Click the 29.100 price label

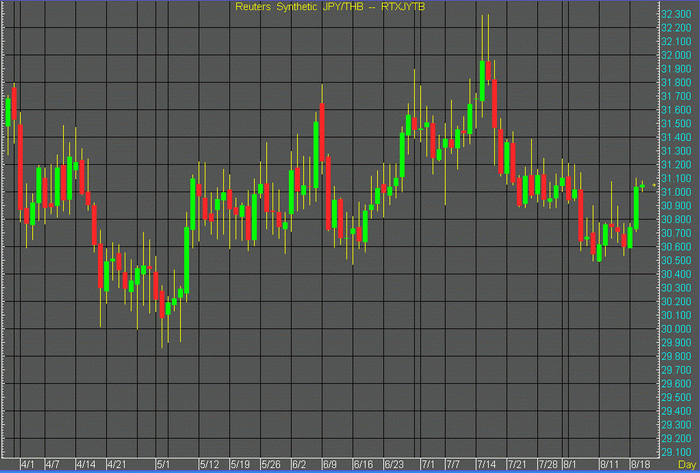click(676, 452)
